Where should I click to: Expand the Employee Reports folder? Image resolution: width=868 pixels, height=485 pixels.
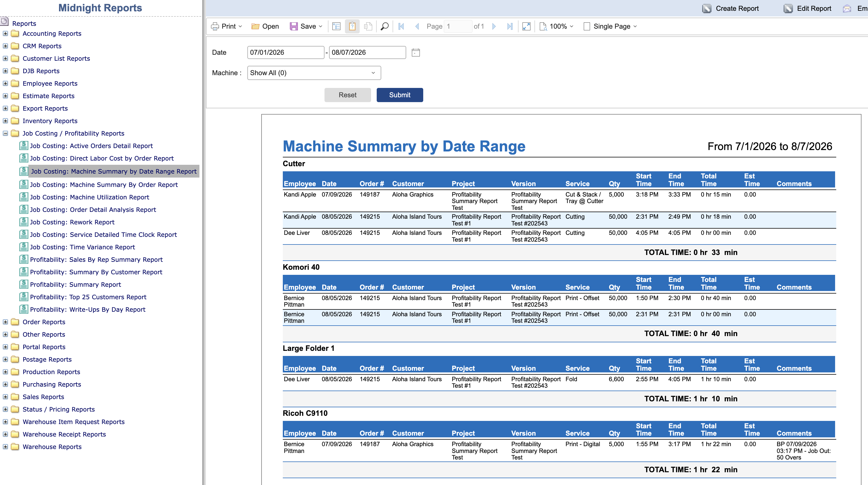(x=5, y=83)
